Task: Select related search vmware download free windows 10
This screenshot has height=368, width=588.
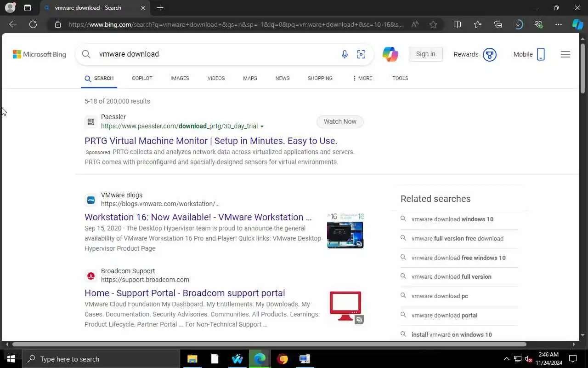Action: pyautogui.click(x=458, y=258)
